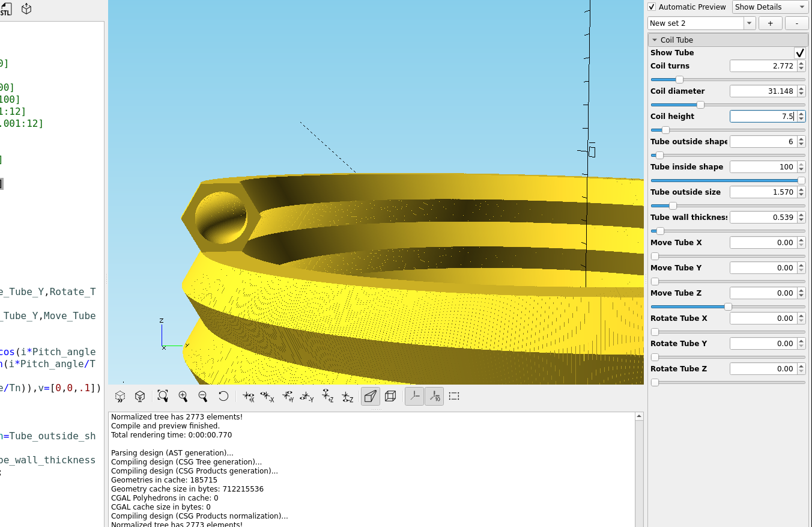Toggle the scale markers display
Screen dimensions: 812x527
pyautogui.click(x=434, y=396)
